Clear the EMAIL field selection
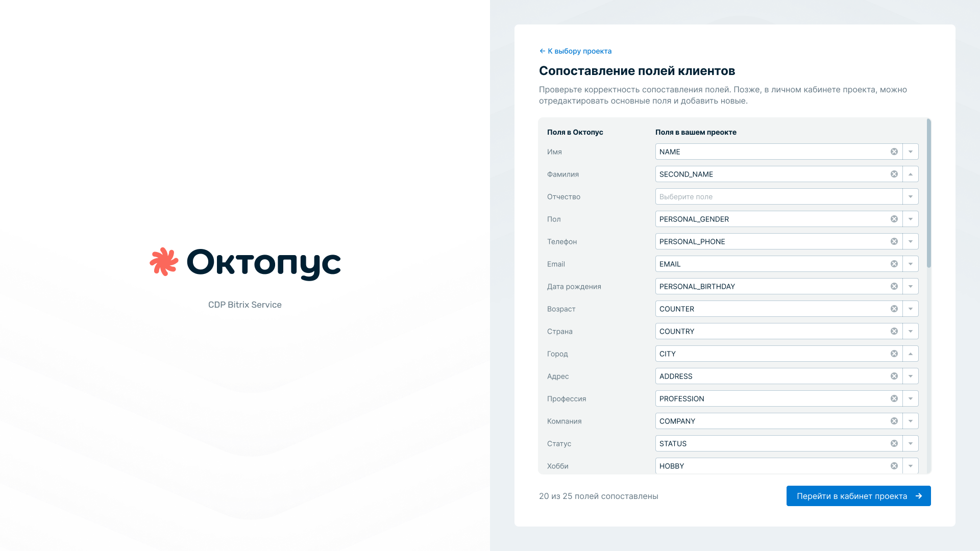 pos(894,264)
